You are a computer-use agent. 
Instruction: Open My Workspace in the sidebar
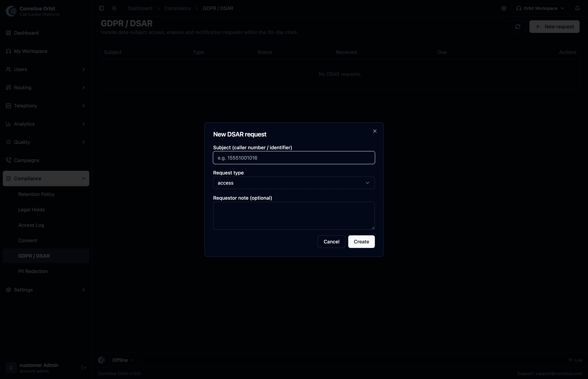[46, 51]
